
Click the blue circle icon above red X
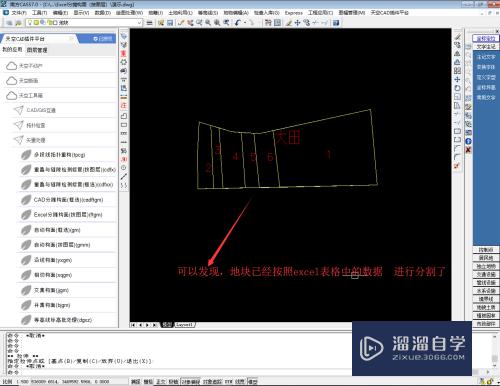point(468,141)
